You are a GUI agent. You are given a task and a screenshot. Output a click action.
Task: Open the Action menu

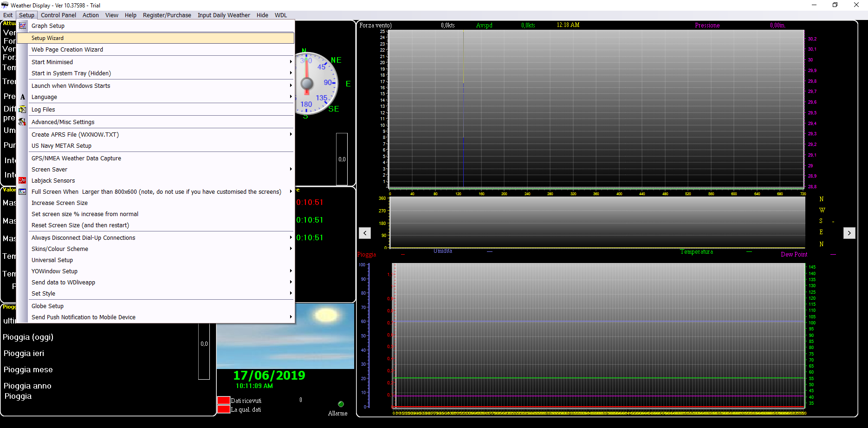tap(91, 15)
